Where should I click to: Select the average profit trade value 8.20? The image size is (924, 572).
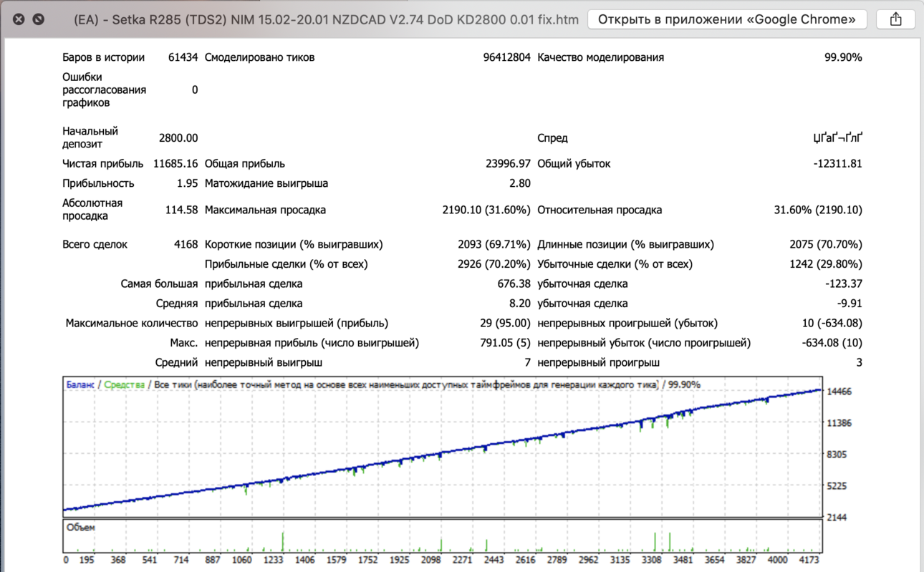[520, 304]
